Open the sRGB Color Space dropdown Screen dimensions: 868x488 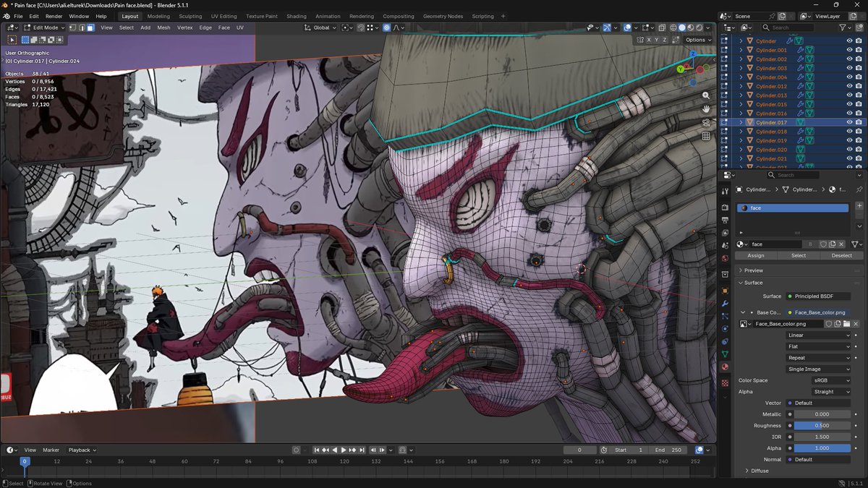830,380
